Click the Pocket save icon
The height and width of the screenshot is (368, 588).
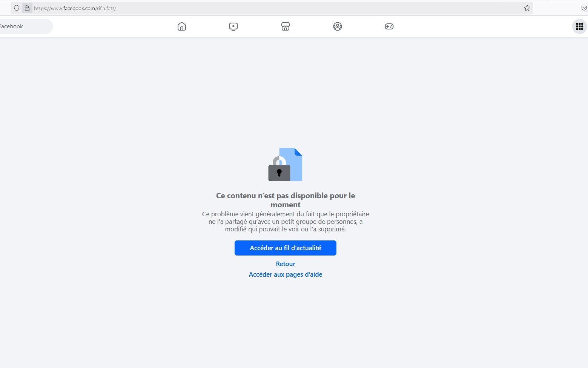(x=583, y=8)
